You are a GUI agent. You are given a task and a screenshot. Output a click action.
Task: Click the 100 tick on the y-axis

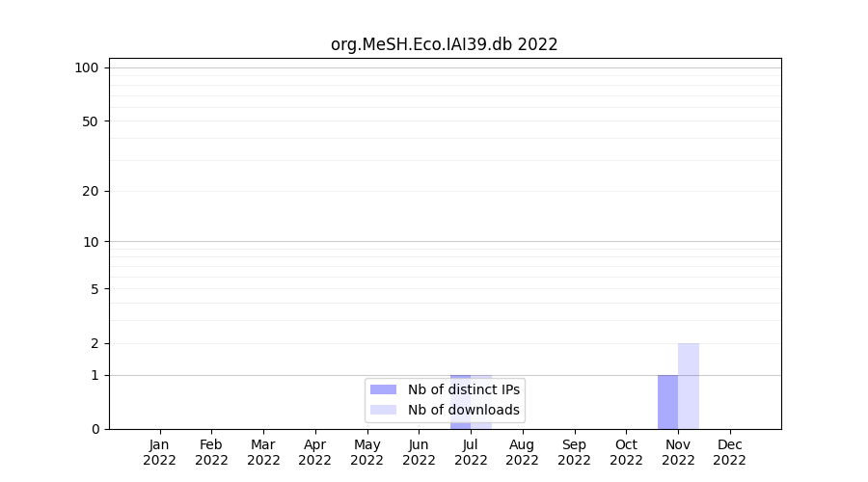[87, 67]
